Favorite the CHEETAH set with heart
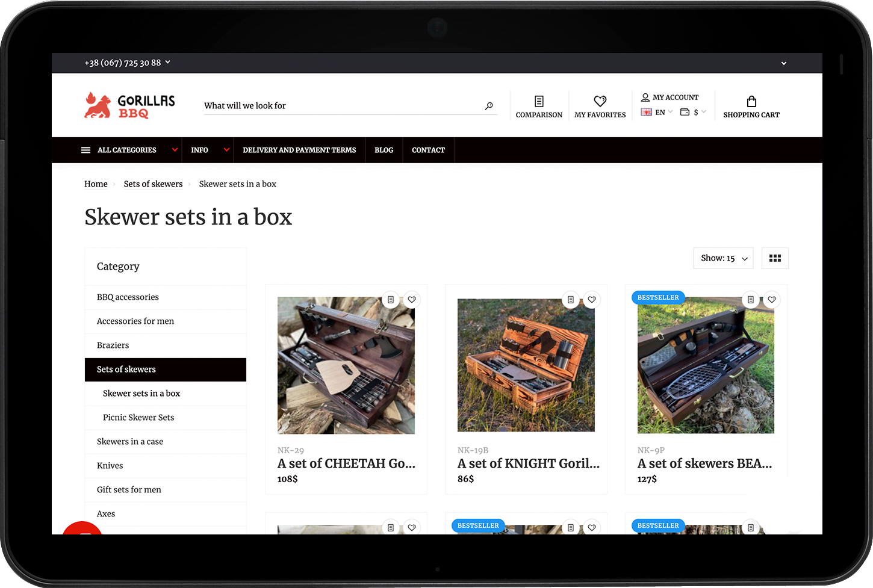The image size is (873, 588). (x=412, y=300)
